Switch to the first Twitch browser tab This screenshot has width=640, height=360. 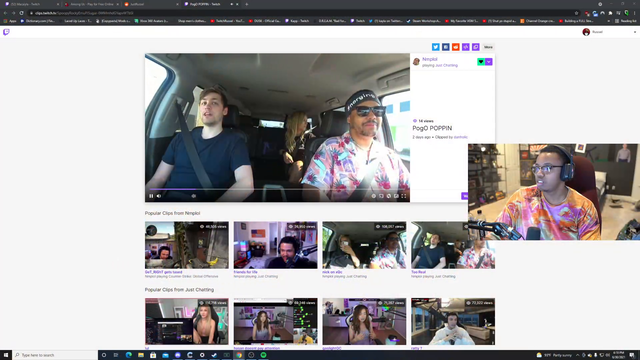click(31, 4)
